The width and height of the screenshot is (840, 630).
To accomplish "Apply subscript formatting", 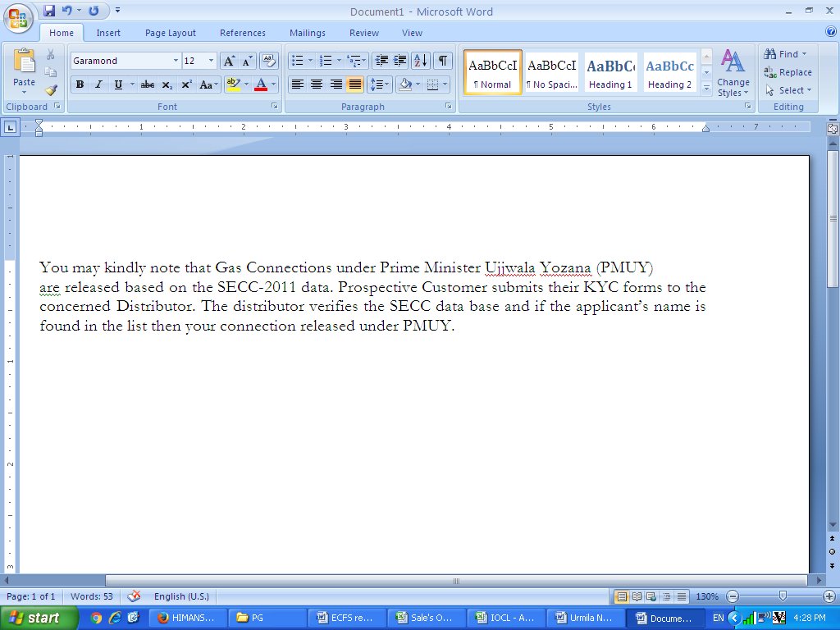I will [167, 84].
